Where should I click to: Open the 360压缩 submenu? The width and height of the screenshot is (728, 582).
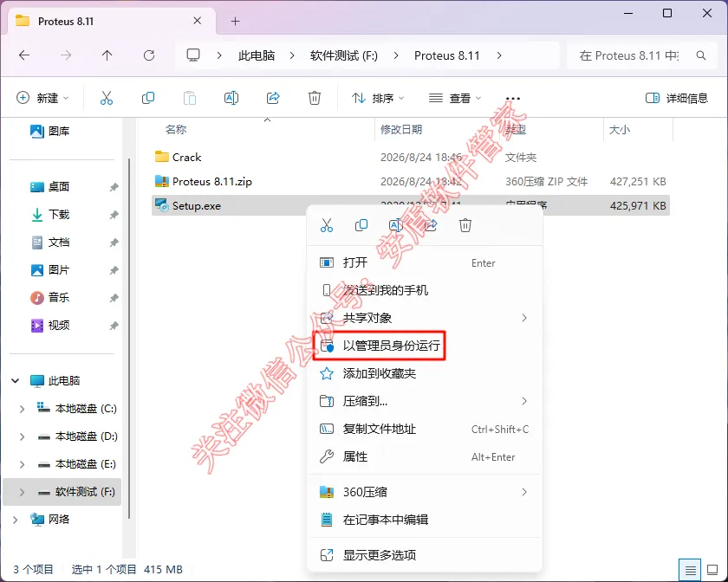tap(425, 492)
